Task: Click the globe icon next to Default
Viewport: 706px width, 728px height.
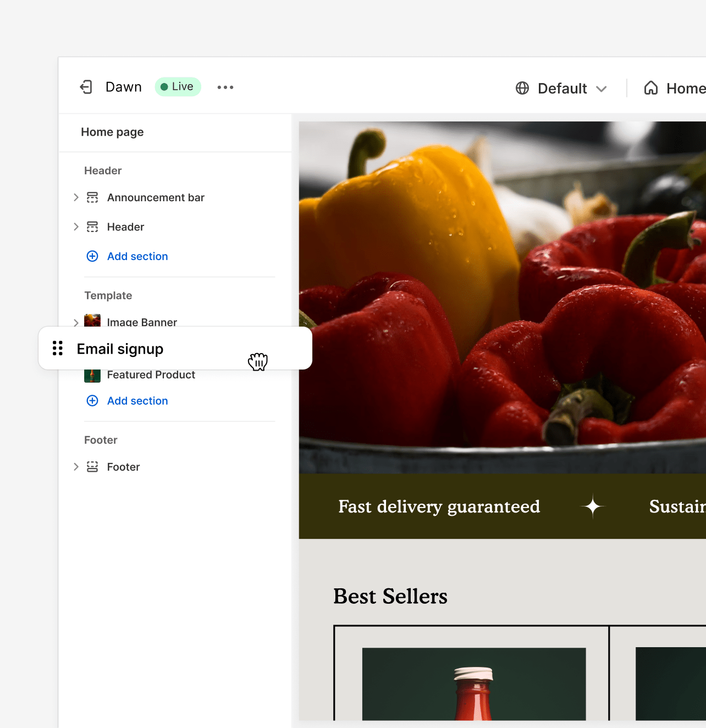Action: click(x=522, y=88)
